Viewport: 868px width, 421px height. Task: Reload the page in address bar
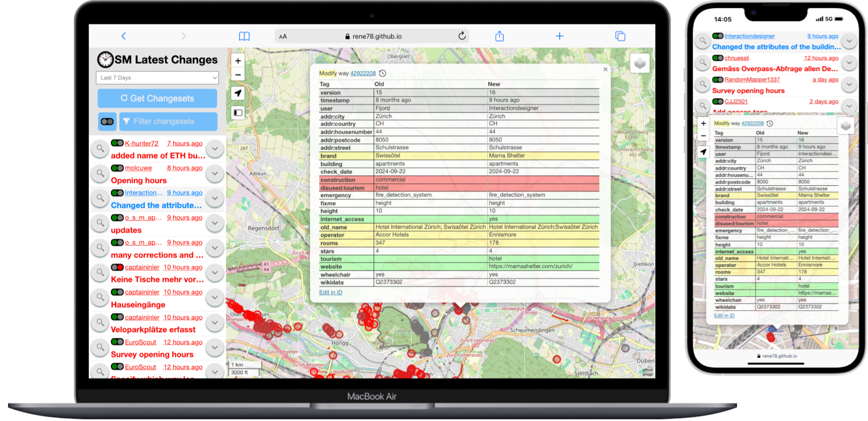click(462, 36)
